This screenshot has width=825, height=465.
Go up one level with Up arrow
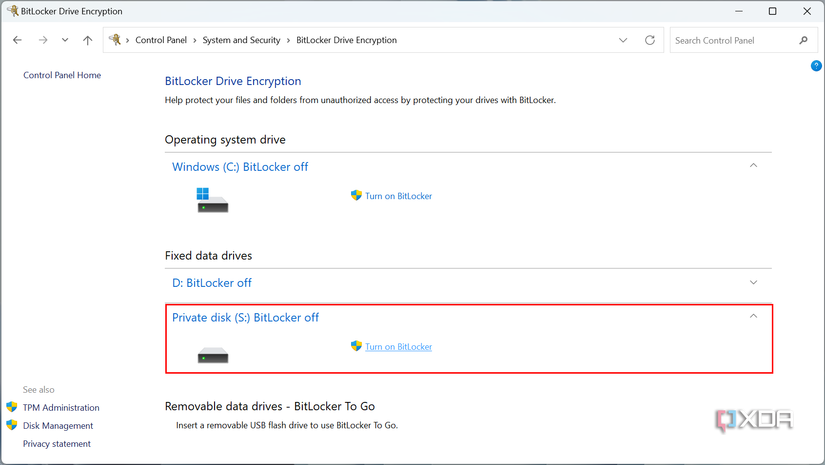pos(87,40)
